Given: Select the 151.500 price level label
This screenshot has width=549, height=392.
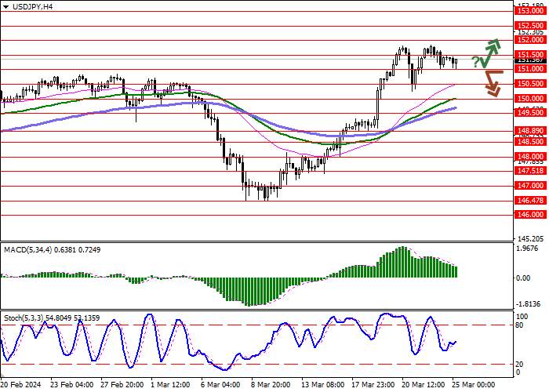Looking at the screenshot, I should coord(530,55).
